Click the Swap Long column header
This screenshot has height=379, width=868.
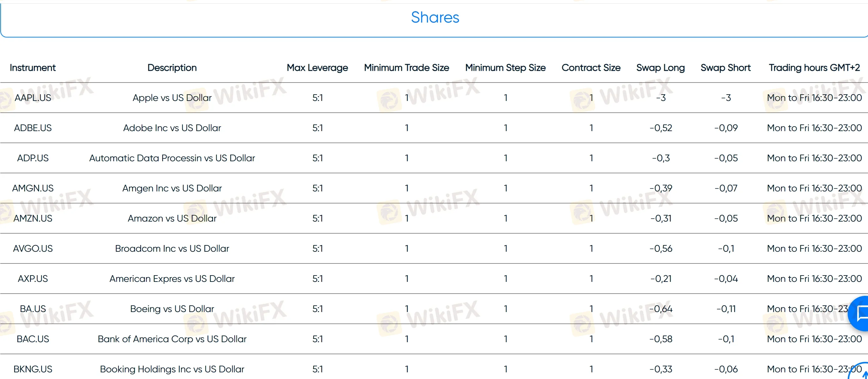pyautogui.click(x=660, y=68)
